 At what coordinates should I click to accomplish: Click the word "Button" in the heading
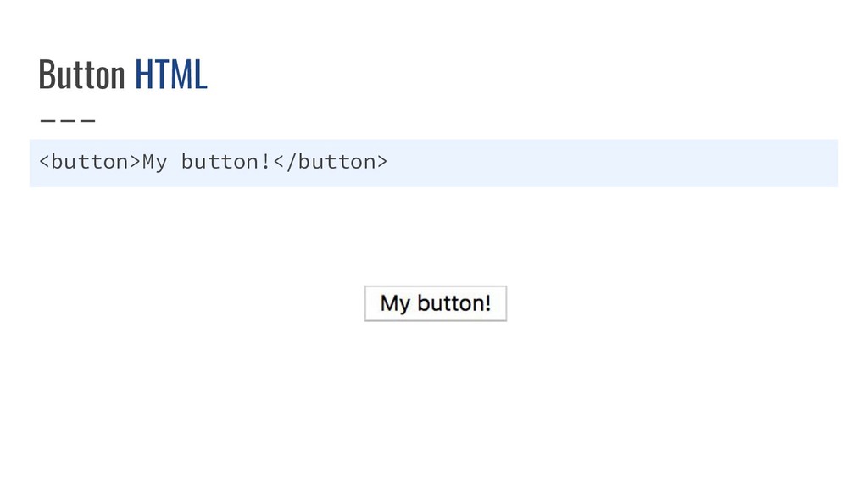pyautogui.click(x=82, y=74)
